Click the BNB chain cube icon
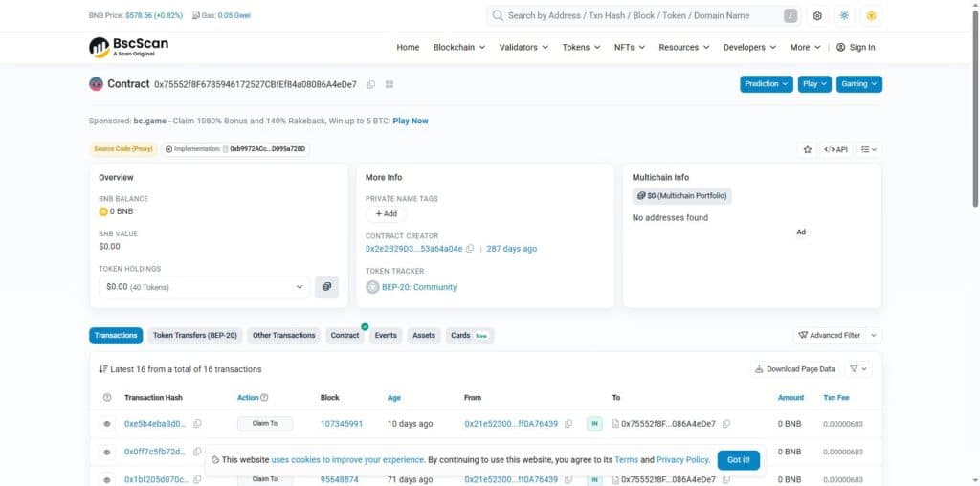Image resolution: width=980 pixels, height=486 pixels. (871, 15)
